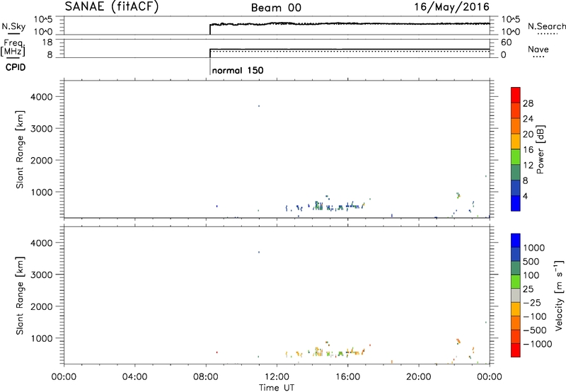Click '4000' tick on Power panel axis
This screenshot has height=392, width=566.
[x=42, y=97]
